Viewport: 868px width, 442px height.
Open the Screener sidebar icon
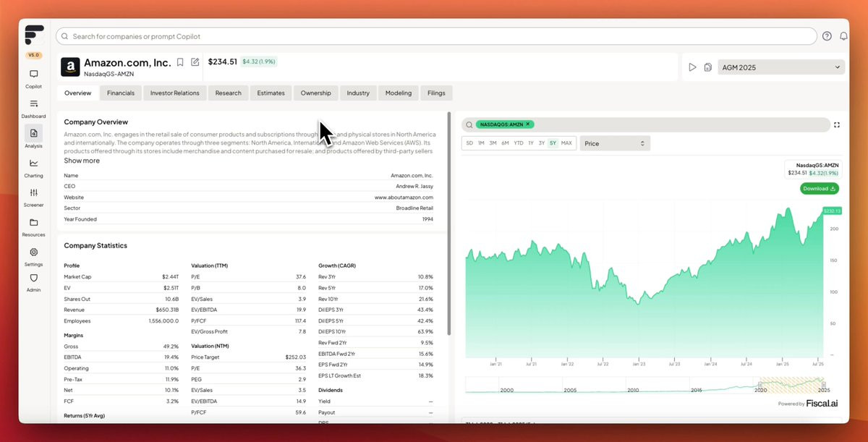click(33, 197)
